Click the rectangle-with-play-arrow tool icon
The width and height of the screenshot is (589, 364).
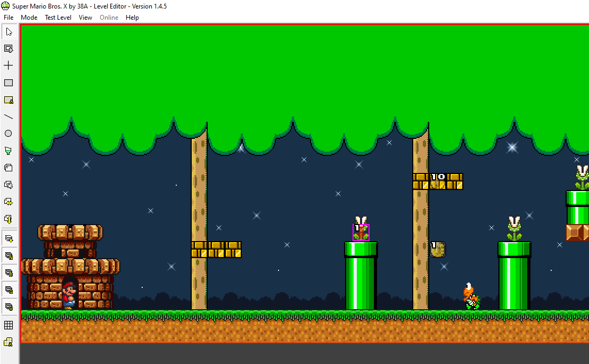click(9, 49)
